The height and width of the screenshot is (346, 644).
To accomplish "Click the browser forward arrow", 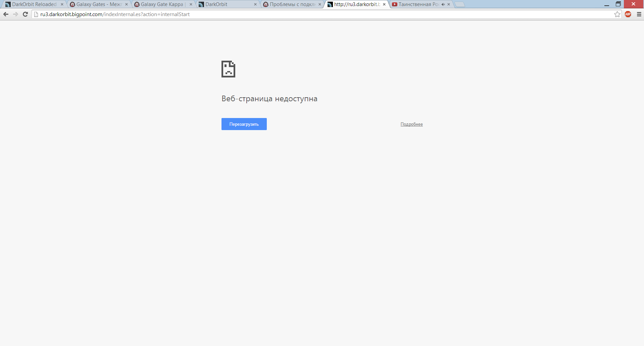I will coord(15,14).
